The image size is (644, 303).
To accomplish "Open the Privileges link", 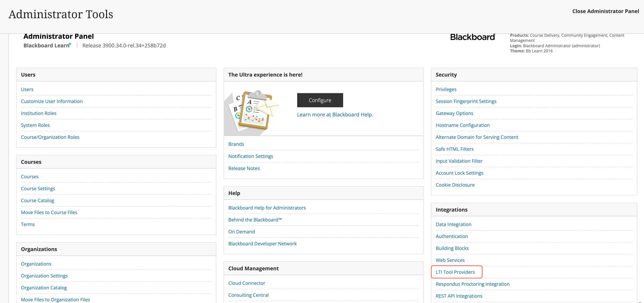I will [446, 89].
